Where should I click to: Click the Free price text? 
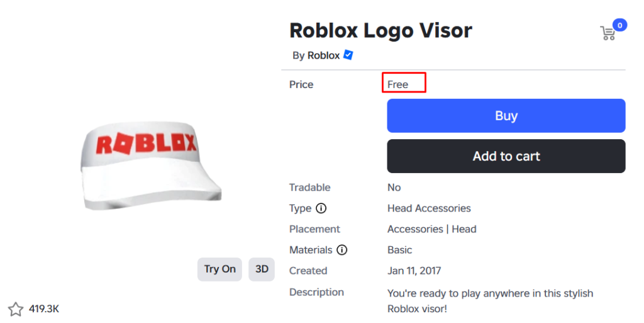tap(398, 84)
